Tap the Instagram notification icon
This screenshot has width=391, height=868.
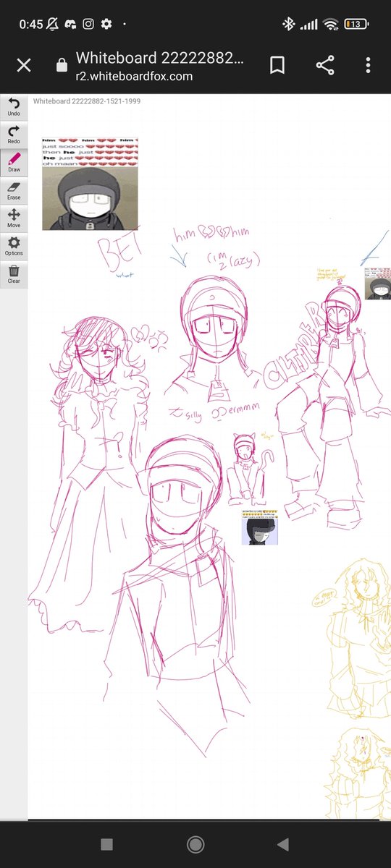tap(89, 24)
